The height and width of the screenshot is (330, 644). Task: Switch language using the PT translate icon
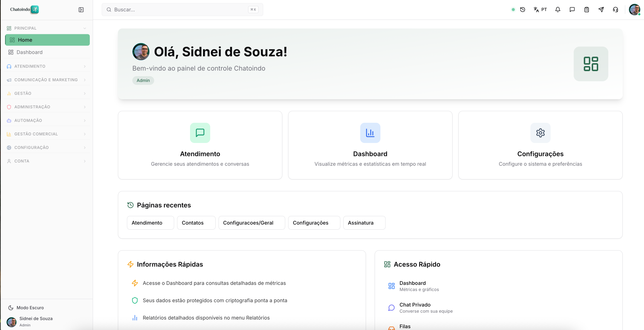[x=539, y=9]
